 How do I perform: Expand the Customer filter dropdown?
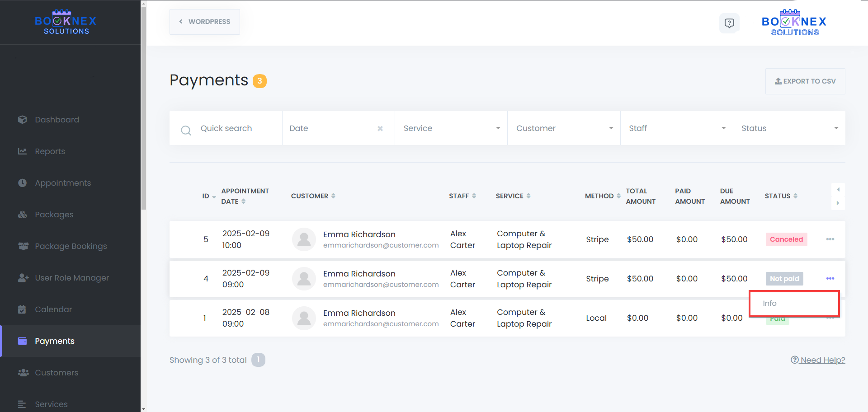tap(563, 128)
